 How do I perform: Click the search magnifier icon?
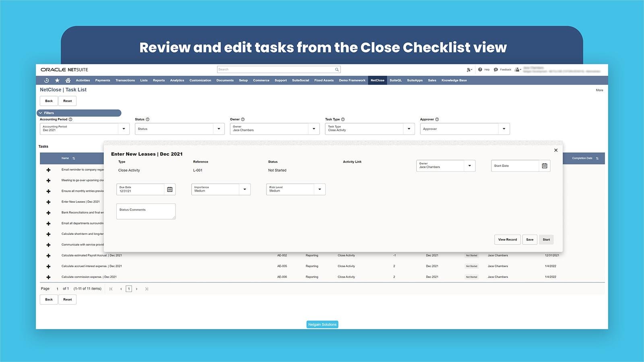pos(337,69)
